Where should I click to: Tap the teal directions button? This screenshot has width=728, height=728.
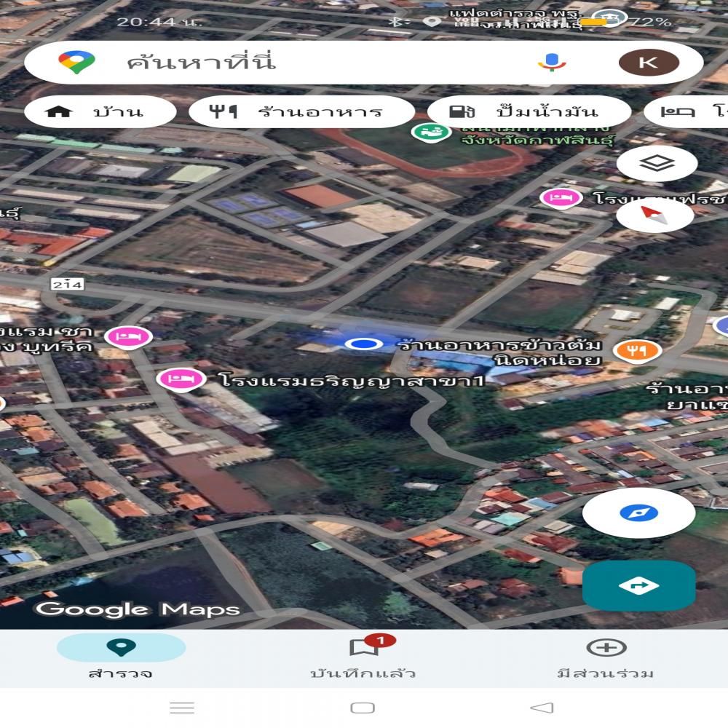pos(638,585)
